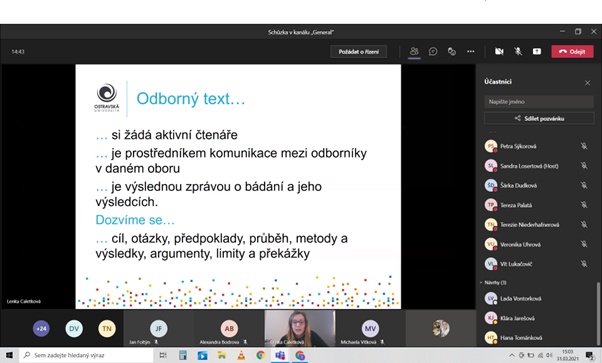Click Sdílet pozvánku share invite button
The width and height of the screenshot is (602, 363).
(x=539, y=118)
